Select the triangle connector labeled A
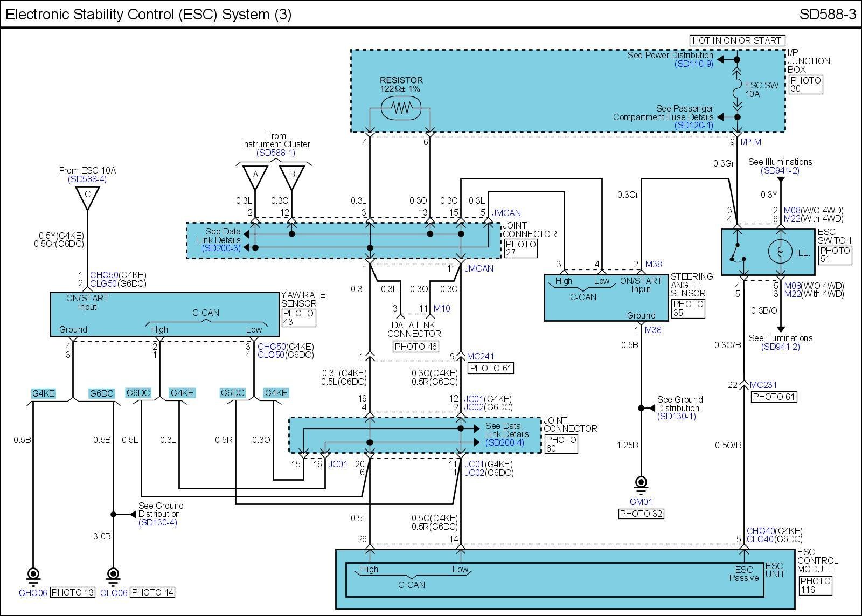This screenshot has height=616, width=862. pyautogui.click(x=255, y=176)
